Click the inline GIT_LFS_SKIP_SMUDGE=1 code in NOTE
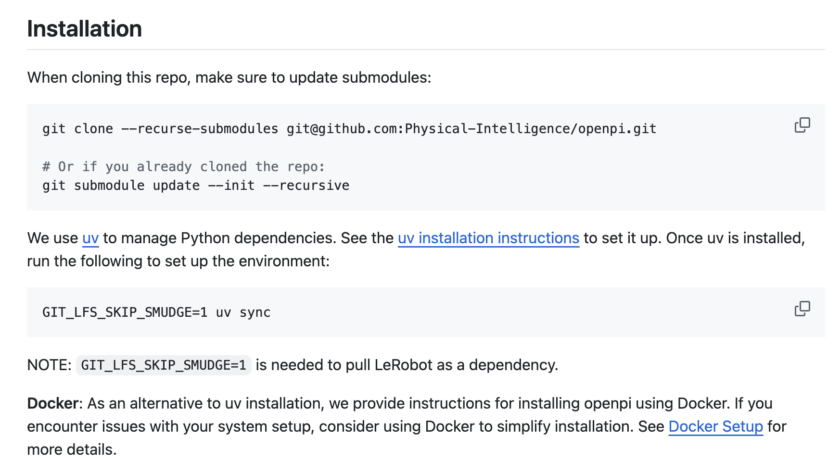 pos(163,365)
